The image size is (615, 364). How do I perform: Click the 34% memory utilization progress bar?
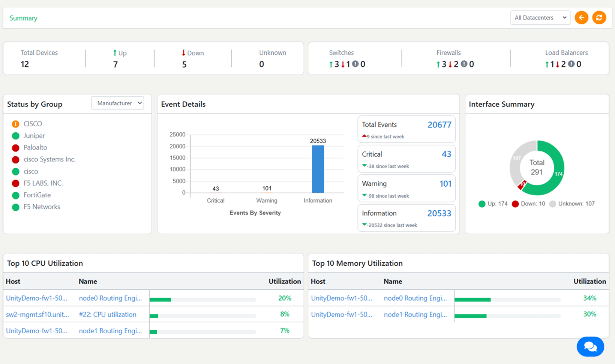tap(507, 300)
